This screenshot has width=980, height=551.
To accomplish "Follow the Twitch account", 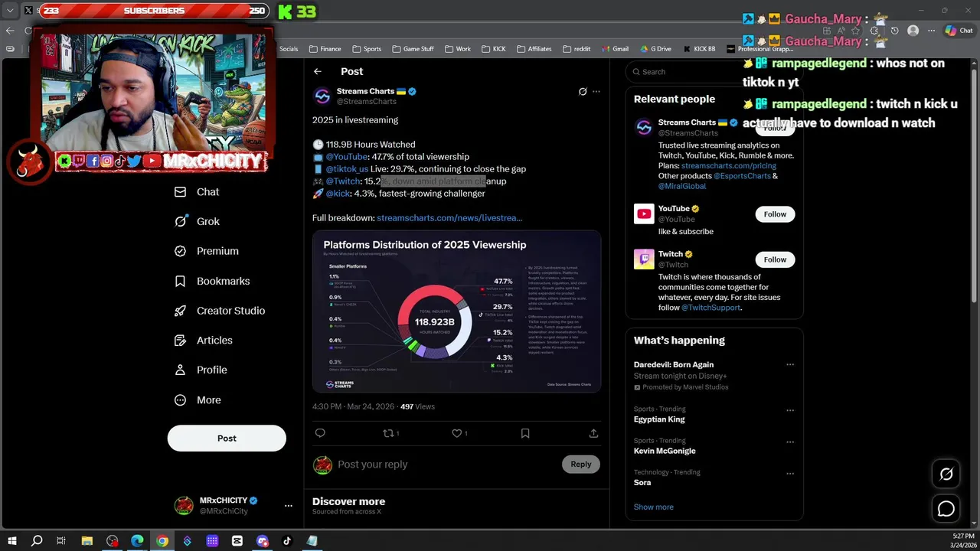I will pyautogui.click(x=775, y=259).
